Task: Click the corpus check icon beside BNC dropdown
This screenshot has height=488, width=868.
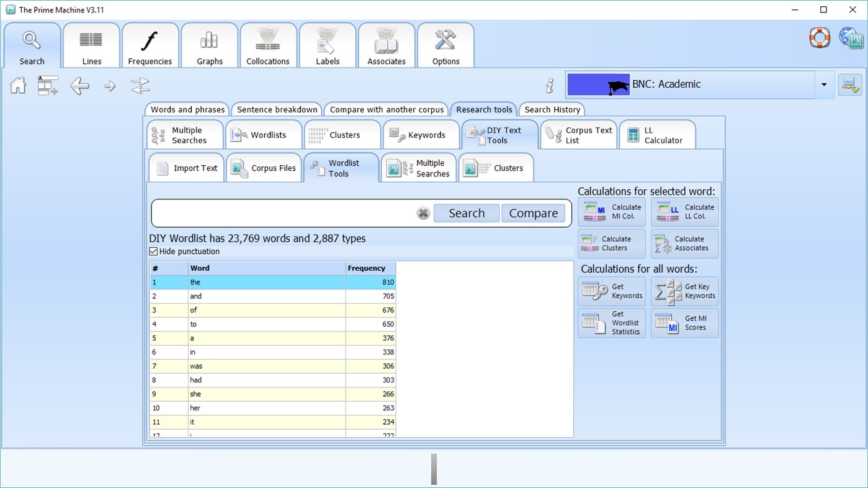Action: (x=850, y=85)
